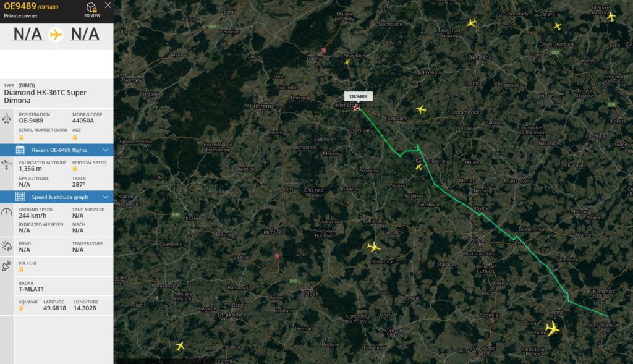Viewport: 633px width, 364px height.
Task: Expand Recent OE-9489 flights section
Action: point(56,150)
